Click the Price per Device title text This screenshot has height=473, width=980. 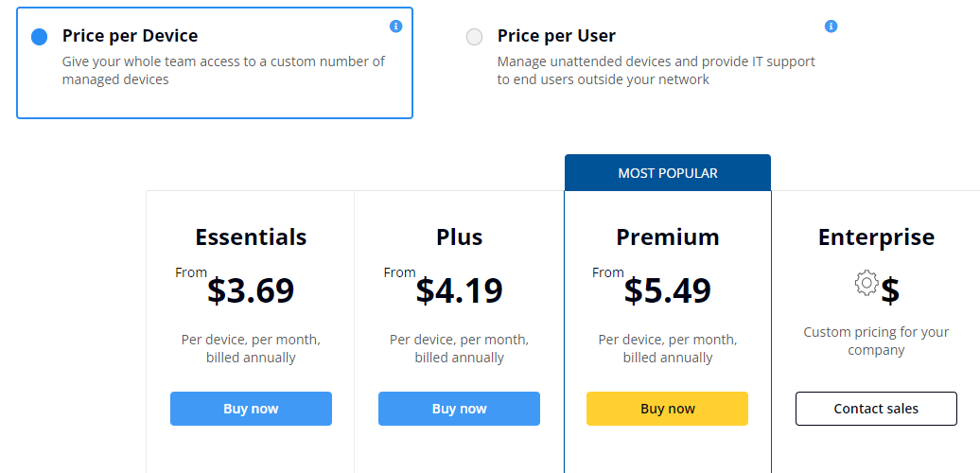[x=130, y=36]
